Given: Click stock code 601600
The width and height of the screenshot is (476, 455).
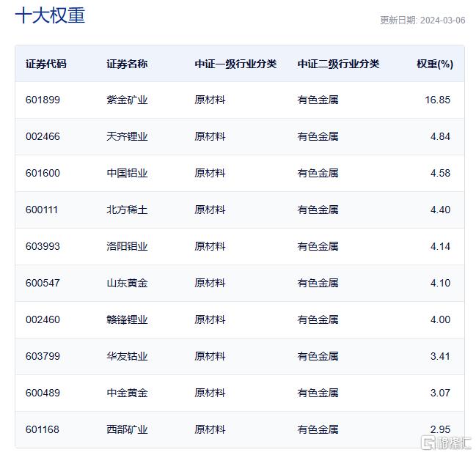Looking at the screenshot, I should [x=43, y=173].
